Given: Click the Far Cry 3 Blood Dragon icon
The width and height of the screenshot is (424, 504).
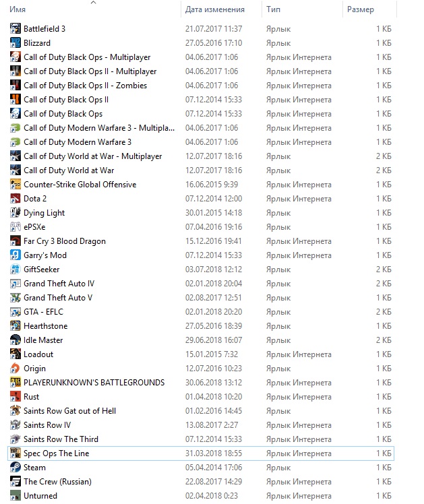Looking at the screenshot, I should pyautogui.click(x=15, y=241).
